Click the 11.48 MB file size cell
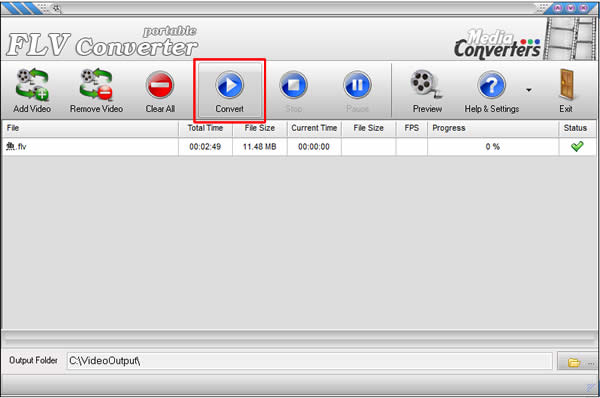The height and width of the screenshot is (398, 600). pos(259,147)
